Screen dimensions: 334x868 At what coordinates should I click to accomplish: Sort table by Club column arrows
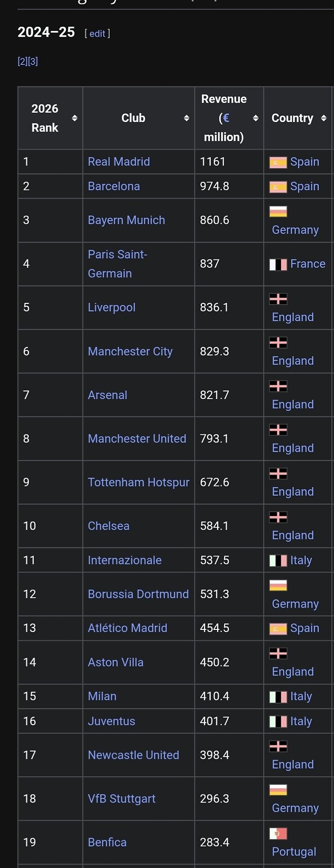tap(186, 118)
